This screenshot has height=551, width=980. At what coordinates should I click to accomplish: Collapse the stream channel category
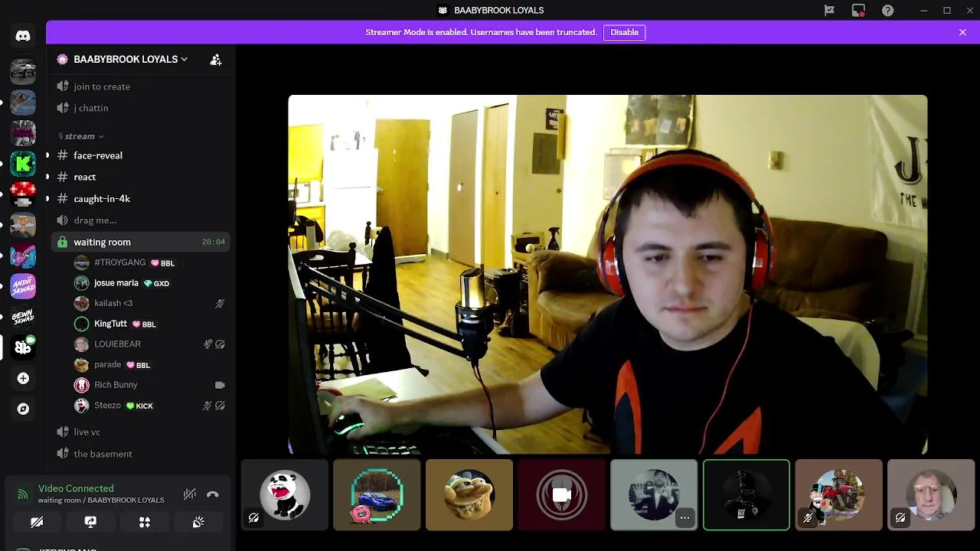(x=80, y=136)
